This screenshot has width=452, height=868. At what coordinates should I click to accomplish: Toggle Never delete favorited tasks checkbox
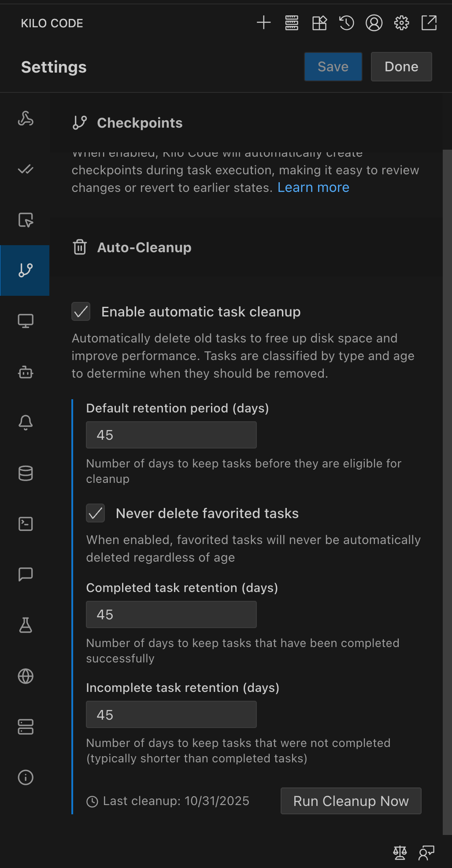tap(96, 513)
